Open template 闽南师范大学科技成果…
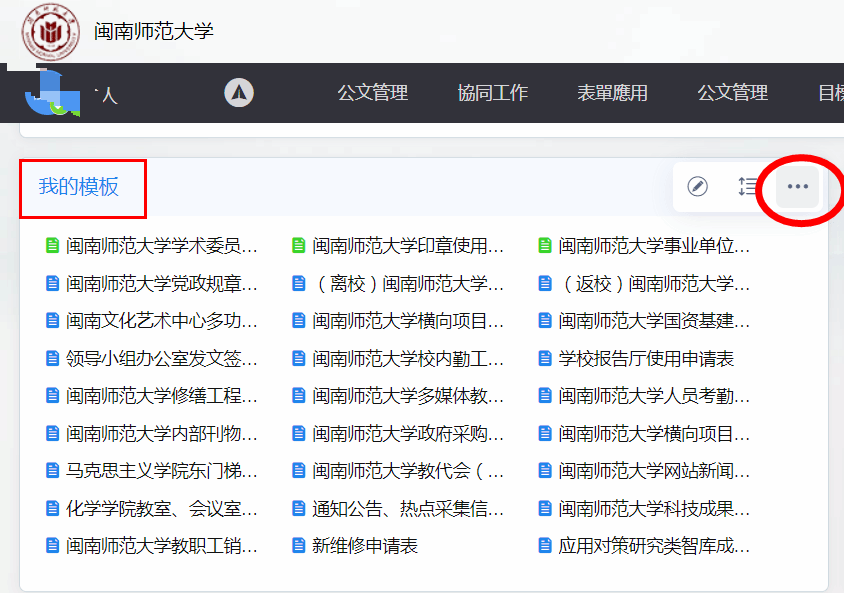 pos(654,509)
